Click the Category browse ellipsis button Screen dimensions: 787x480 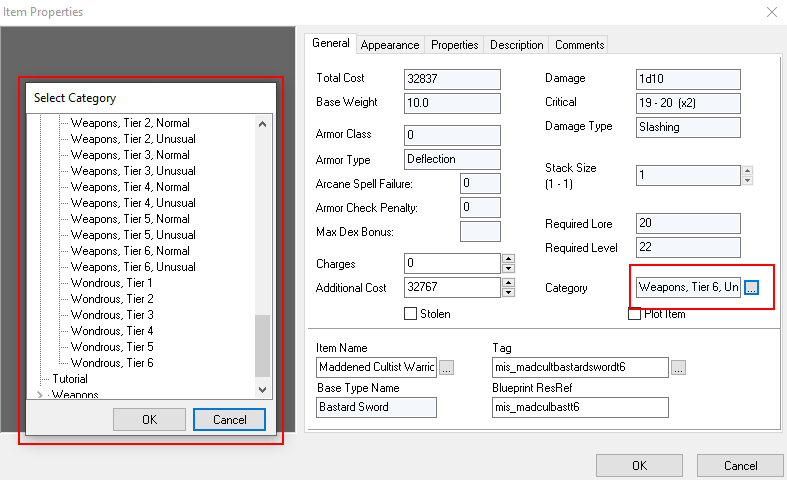coord(752,288)
